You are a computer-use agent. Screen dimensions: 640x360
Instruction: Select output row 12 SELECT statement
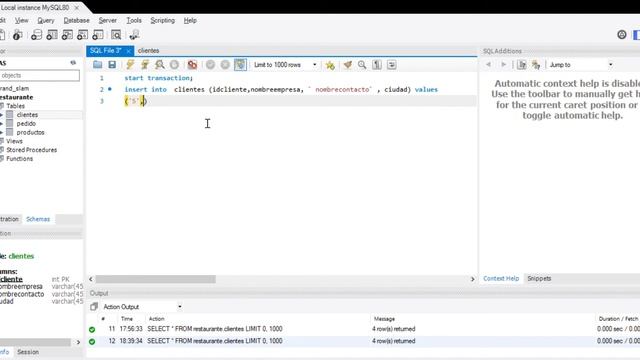(214, 341)
